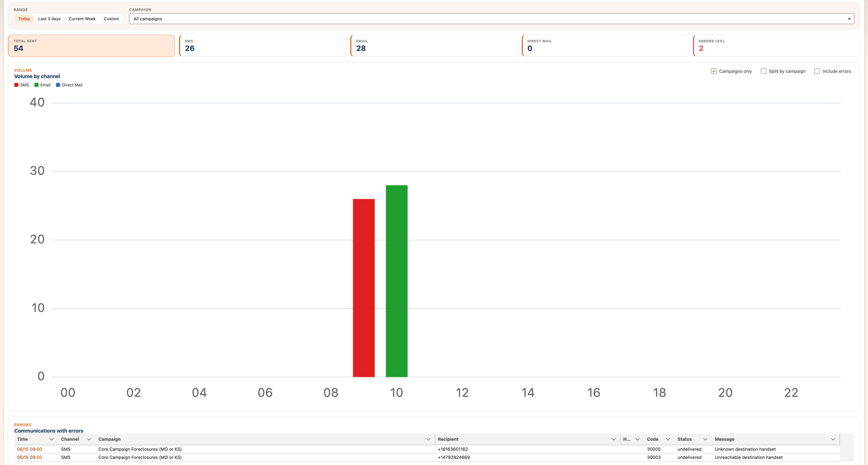Open the H... column filter chevron

pyautogui.click(x=638, y=439)
